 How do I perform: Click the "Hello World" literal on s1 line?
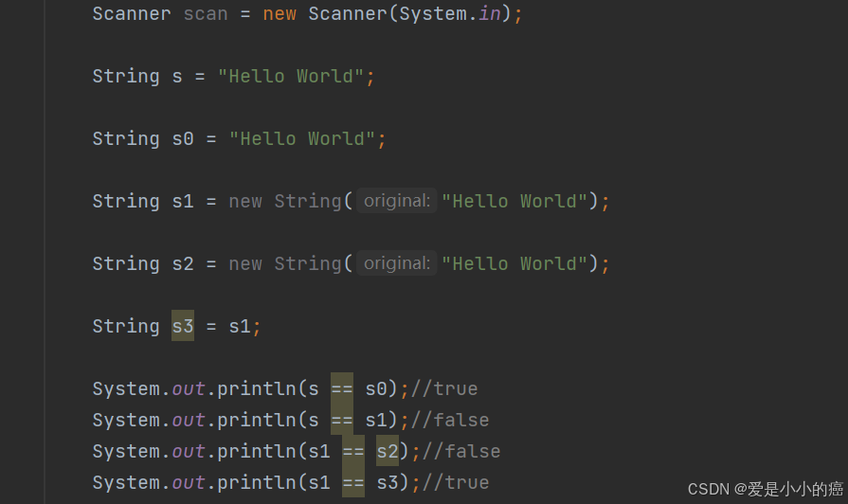(x=514, y=201)
